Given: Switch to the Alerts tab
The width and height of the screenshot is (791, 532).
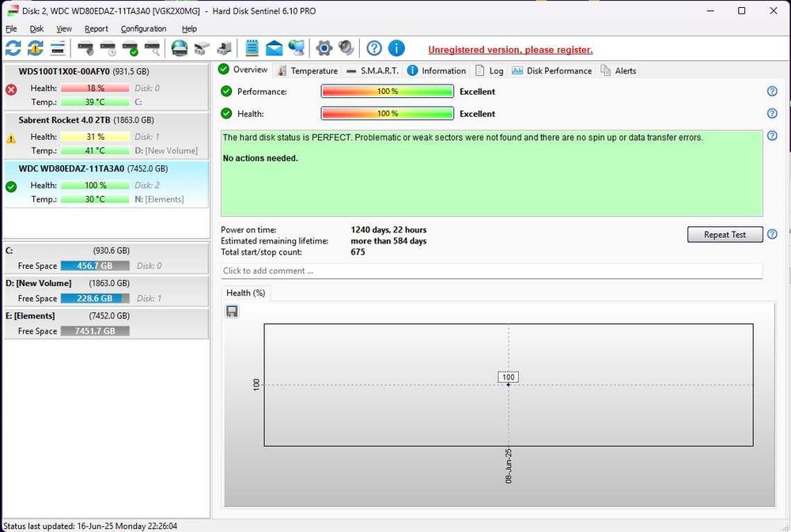Looking at the screenshot, I should [619, 70].
